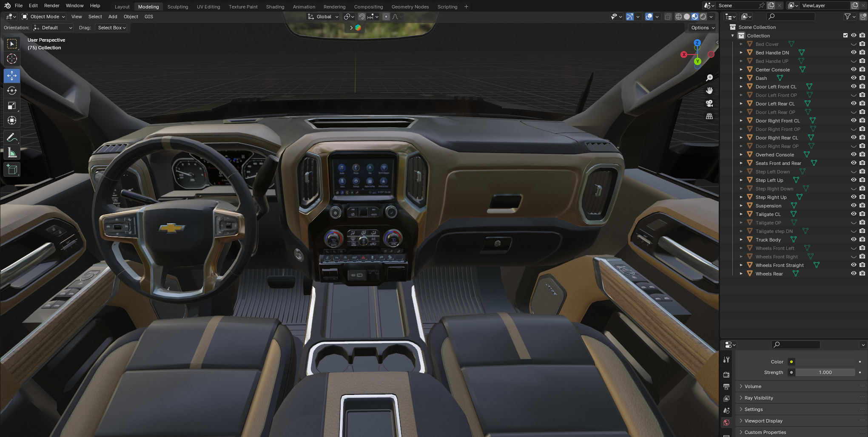Show the Bed Cover collection
This screenshot has height=437, width=868.
[854, 44]
